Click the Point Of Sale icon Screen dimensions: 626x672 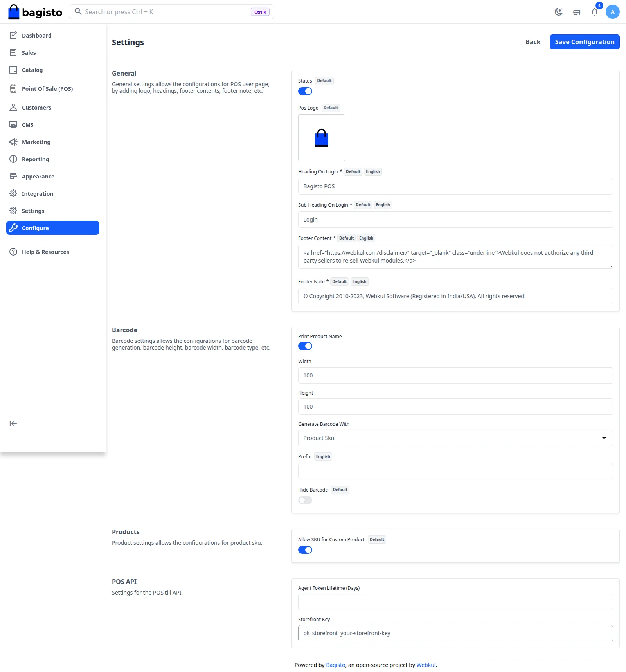(x=13, y=88)
